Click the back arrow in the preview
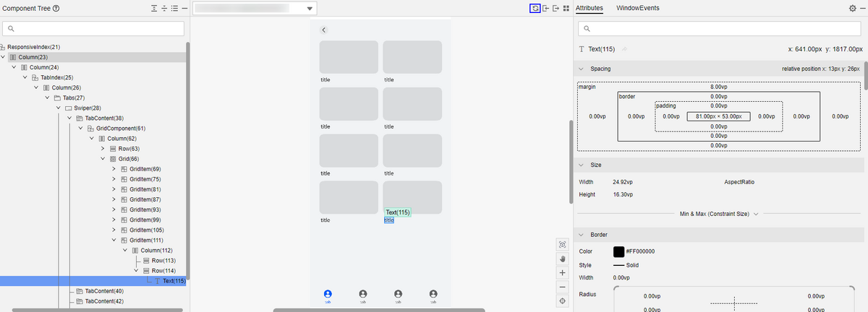 tap(323, 30)
